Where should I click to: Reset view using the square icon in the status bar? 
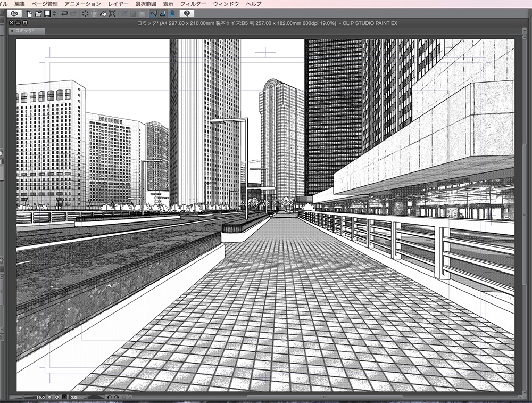[x=64, y=398]
